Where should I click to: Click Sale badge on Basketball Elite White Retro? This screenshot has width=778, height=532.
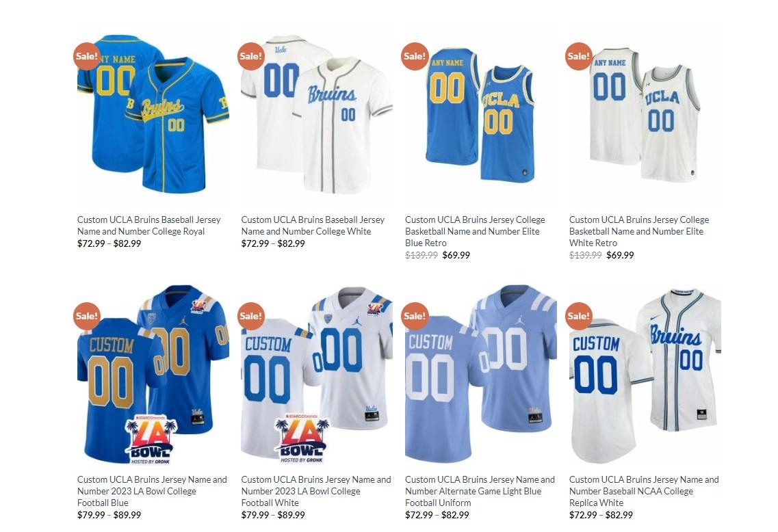pyautogui.click(x=579, y=56)
